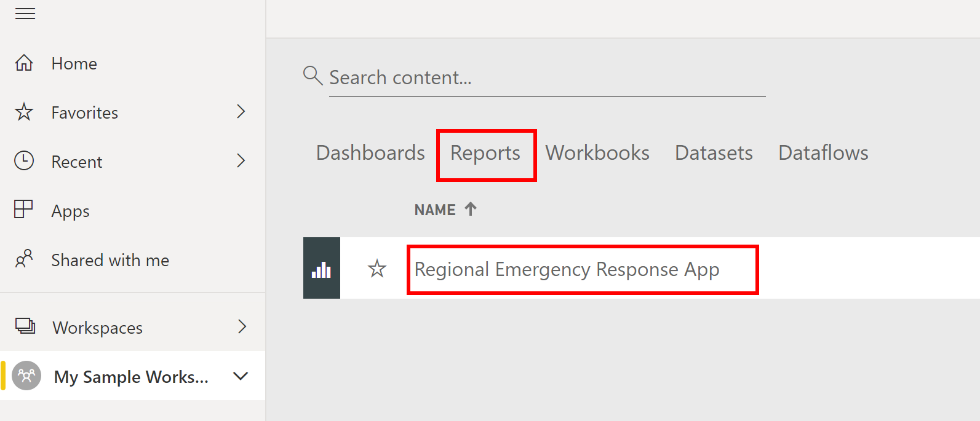Open Recent in navigation pane
The width and height of the screenshot is (980, 421).
[77, 162]
